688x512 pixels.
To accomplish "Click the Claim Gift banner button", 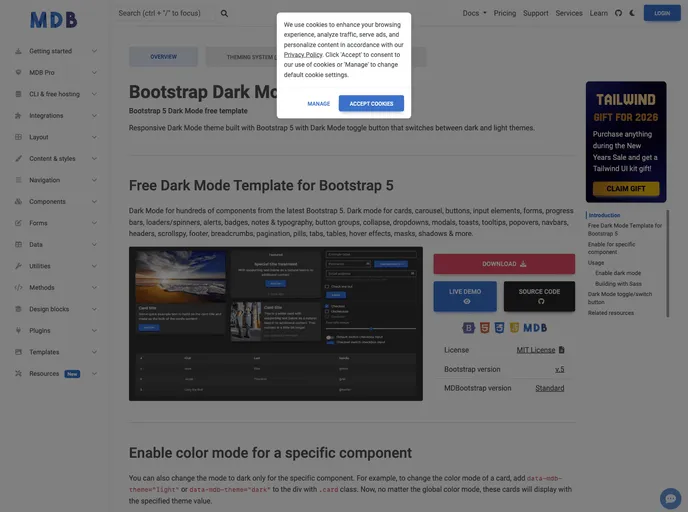I will tap(626, 189).
